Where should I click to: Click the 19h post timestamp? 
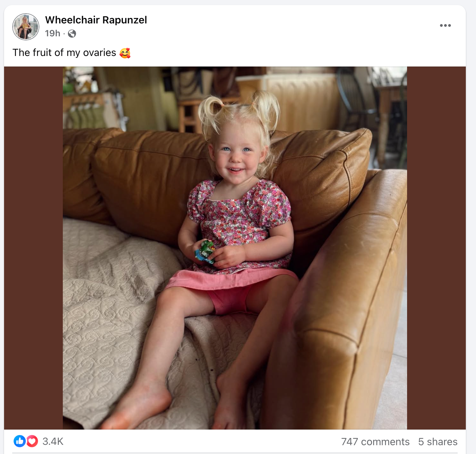click(53, 33)
